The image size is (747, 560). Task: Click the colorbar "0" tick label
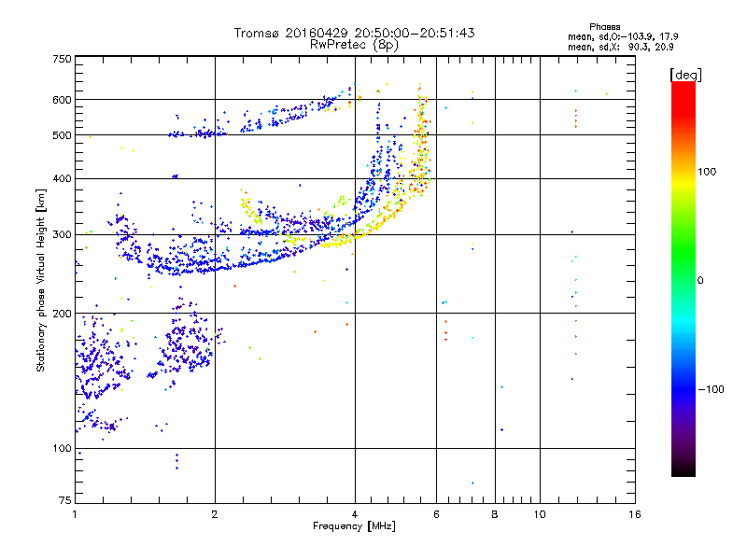[700, 281]
